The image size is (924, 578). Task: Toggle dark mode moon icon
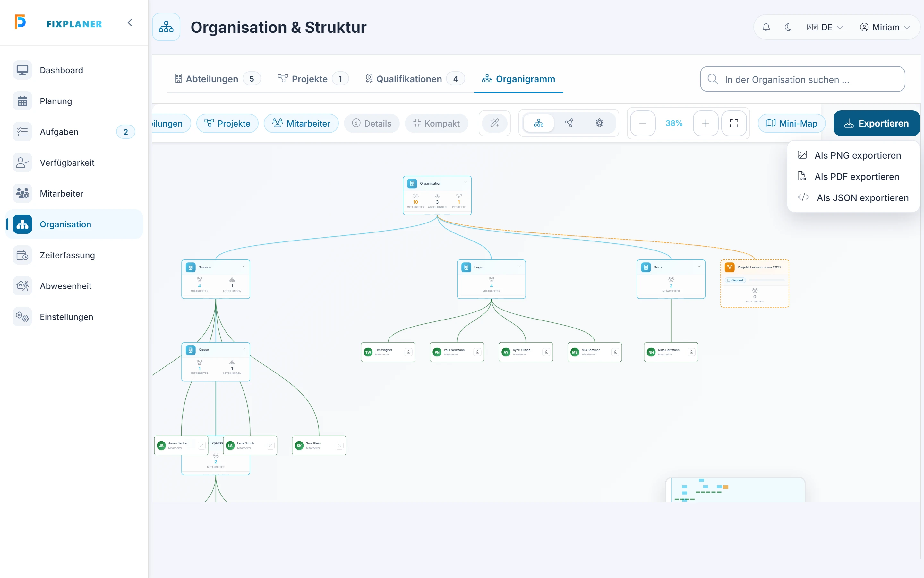[x=788, y=27]
